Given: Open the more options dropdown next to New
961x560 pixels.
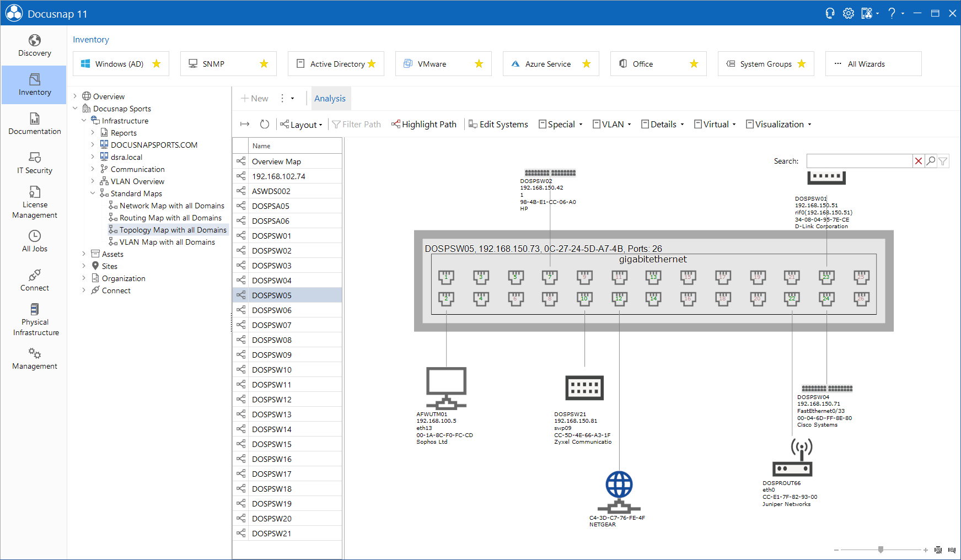Looking at the screenshot, I should [x=292, y=99].
